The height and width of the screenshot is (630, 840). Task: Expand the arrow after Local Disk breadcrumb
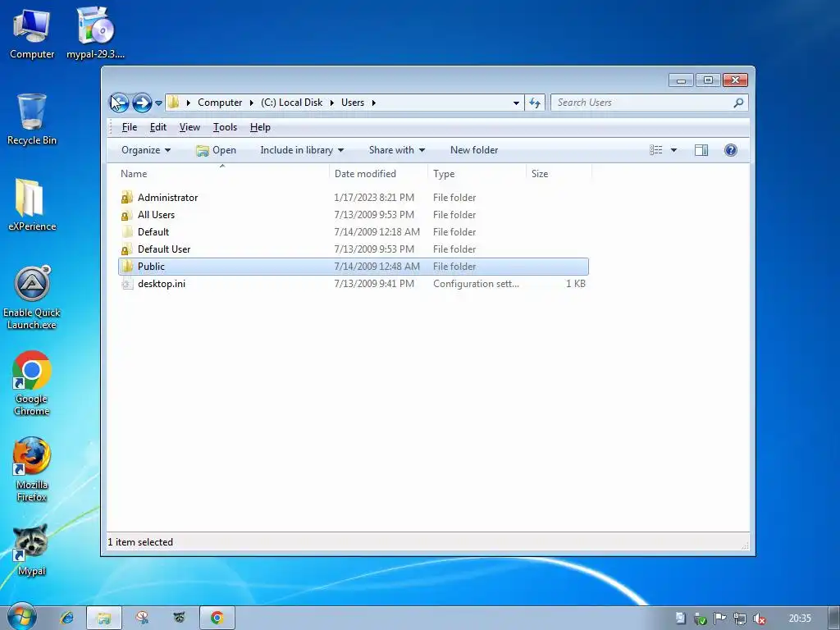331,103
